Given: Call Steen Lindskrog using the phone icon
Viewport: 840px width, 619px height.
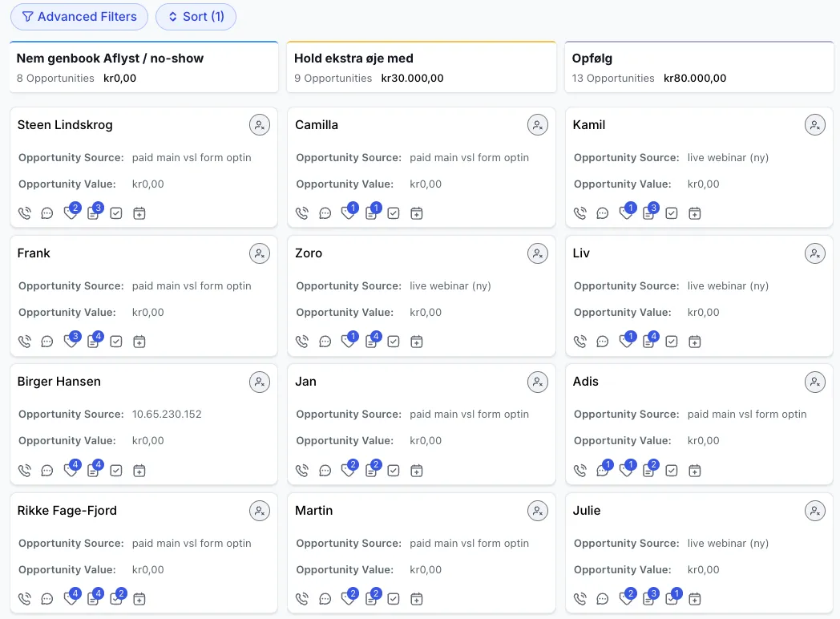Looking at the screenshot, I should [25, 213].
